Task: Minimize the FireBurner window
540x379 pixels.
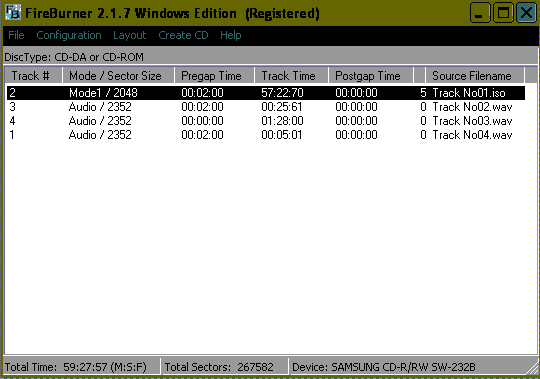Action: point(480,13)
